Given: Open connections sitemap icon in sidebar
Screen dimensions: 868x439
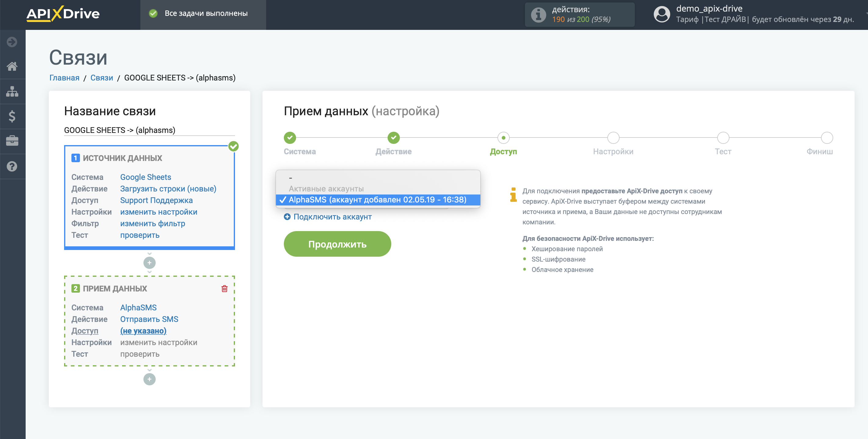Looking at the screenshot, I should [12, 91].
